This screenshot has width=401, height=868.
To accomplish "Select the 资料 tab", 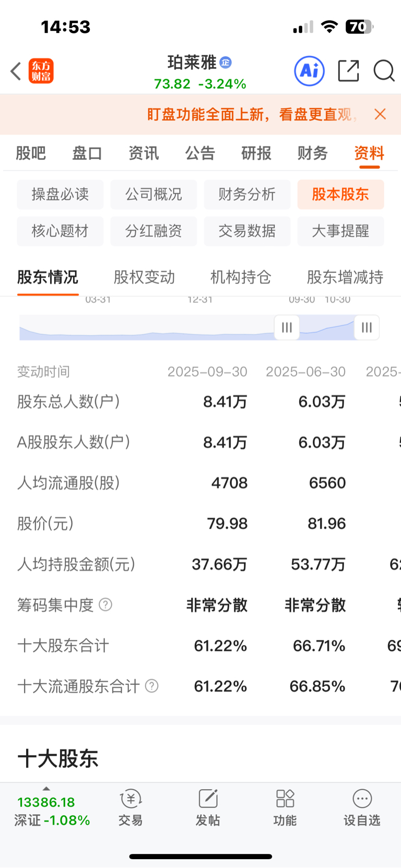I will point(369,153).
